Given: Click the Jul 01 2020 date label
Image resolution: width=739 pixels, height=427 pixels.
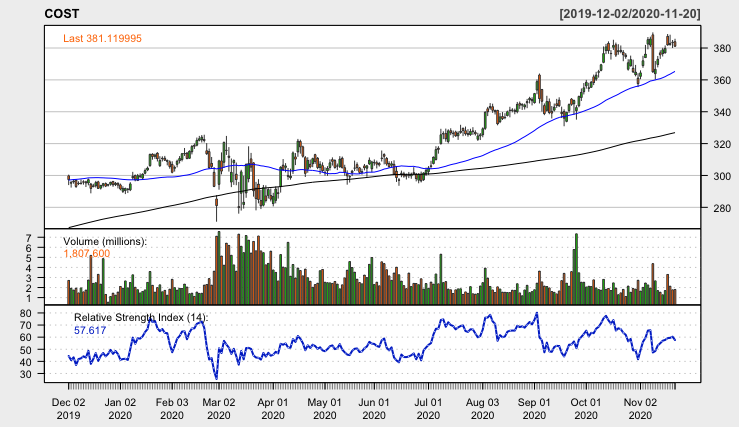Looking at the screenshot, I should point(428,409).
